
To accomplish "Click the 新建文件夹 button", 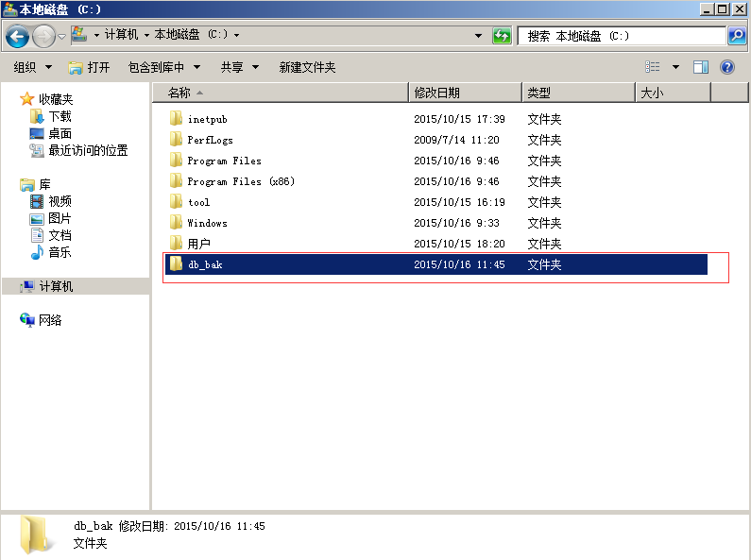I will [307, 67].
